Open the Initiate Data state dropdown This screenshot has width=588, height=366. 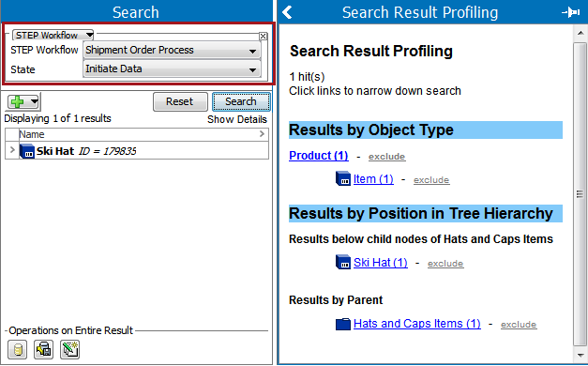(172, 69)
